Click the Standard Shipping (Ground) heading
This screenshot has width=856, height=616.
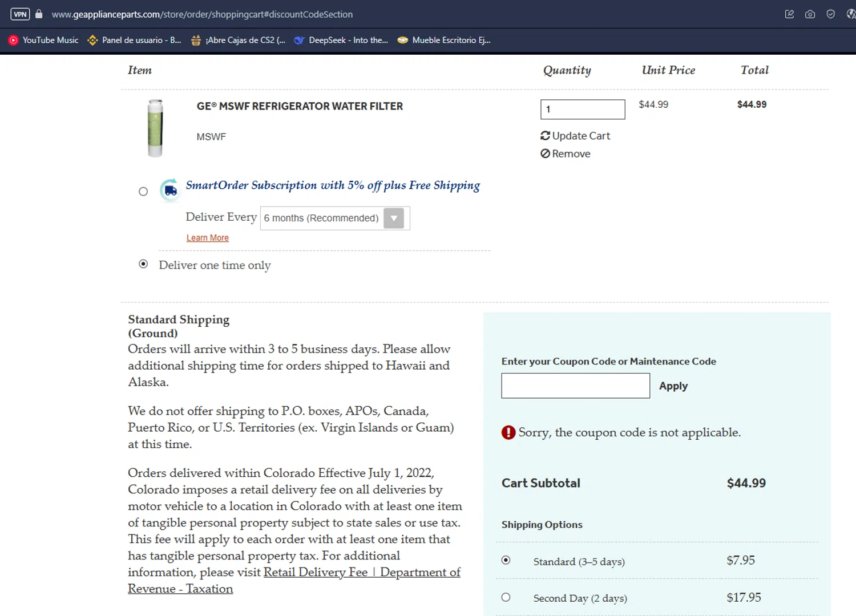pyautogui.click(x=179, y=326)
